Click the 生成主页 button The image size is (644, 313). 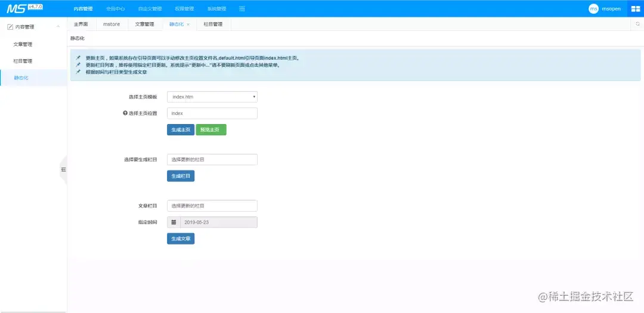tap(181, 129)
